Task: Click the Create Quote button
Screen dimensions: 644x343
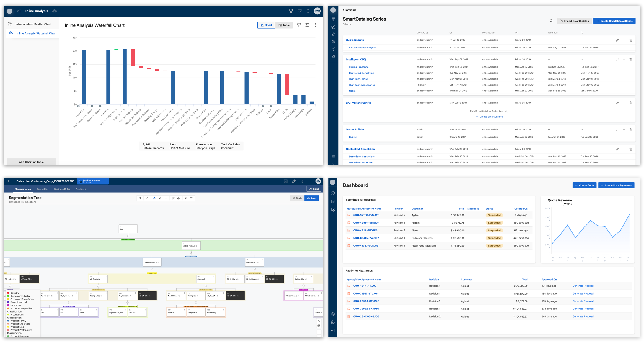Action: pyautogui.click(x=584, y=185)
